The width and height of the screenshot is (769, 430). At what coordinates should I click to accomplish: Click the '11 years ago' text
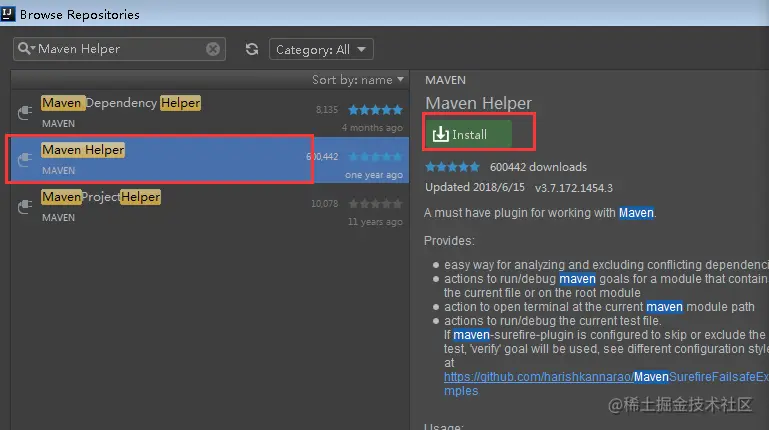(375, 222)
